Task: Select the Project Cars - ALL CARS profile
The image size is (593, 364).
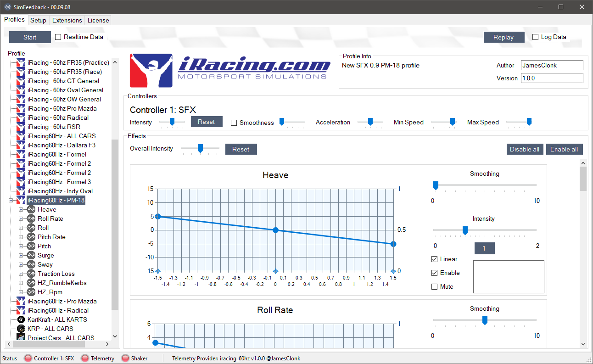Action: pos(61,338)
